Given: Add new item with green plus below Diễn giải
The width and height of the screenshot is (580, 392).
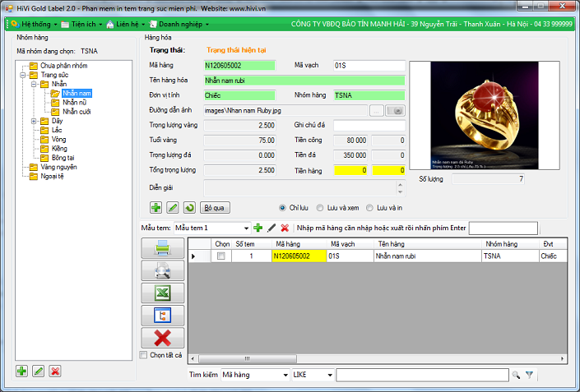Looking at the screenshot, I should 156,207.
